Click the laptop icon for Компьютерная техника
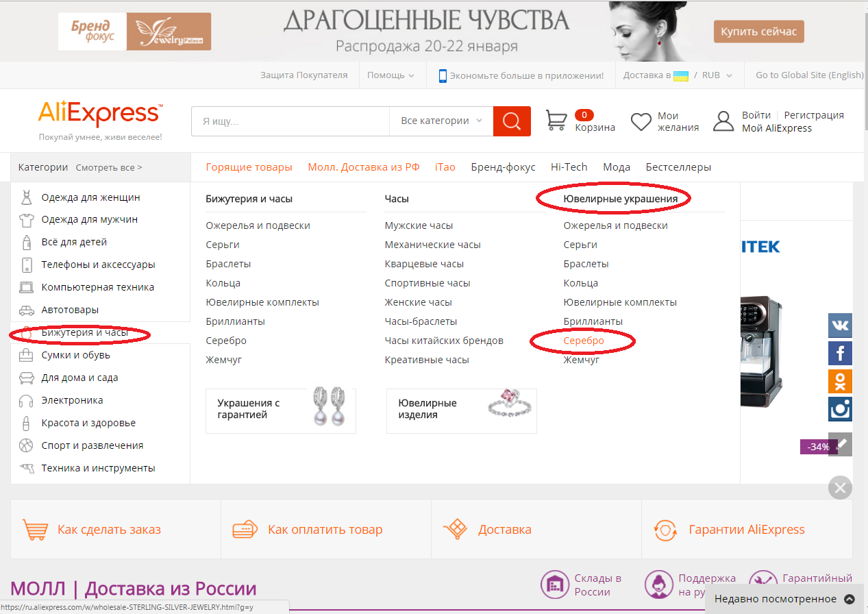The image size is (868, 614). pos(27,288)
